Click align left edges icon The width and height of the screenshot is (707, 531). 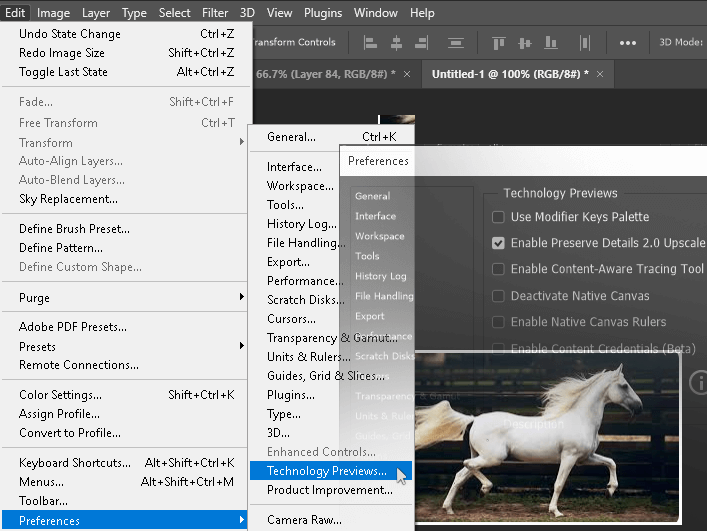pyautogui.click(x=370, y=43)
